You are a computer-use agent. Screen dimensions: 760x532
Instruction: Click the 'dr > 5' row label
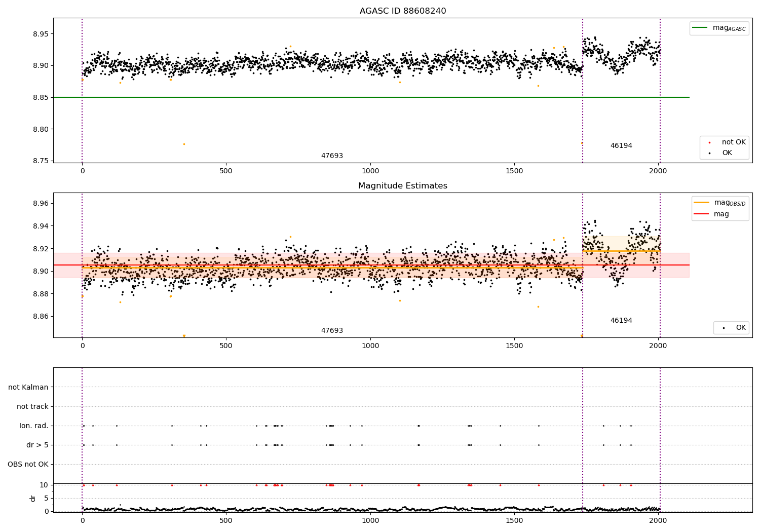tap(37, 445)
